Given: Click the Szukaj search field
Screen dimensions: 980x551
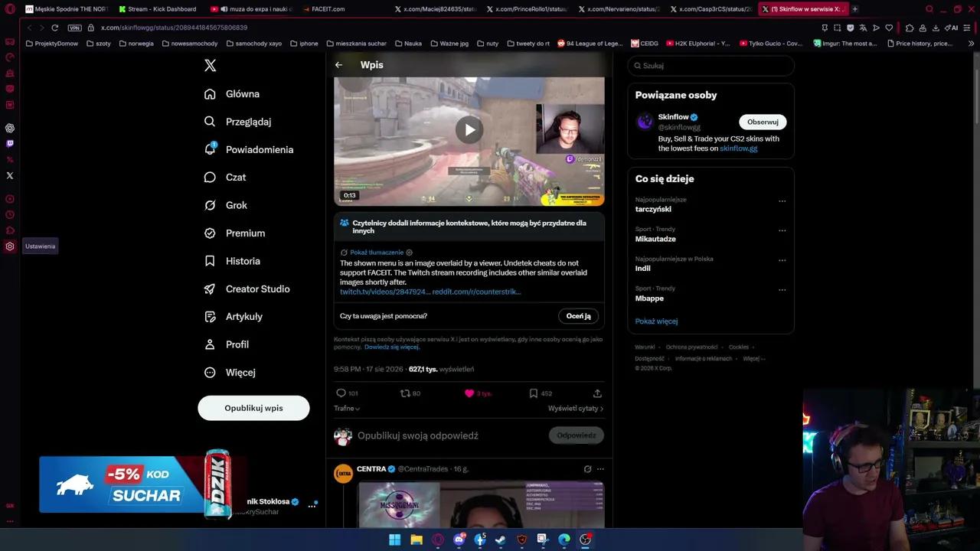Looking at the screenshot, I should (710, 66).
